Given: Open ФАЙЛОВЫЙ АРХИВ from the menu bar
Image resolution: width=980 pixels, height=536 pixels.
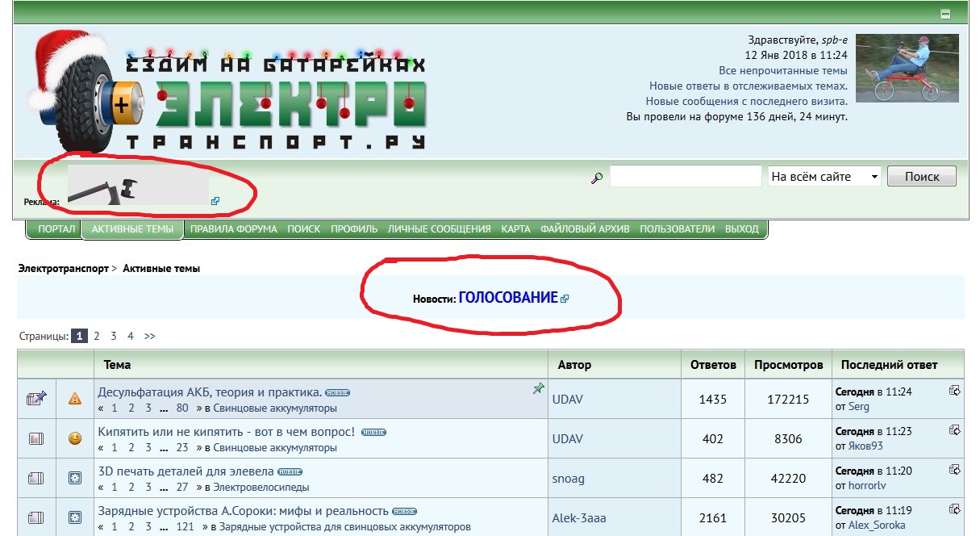Looking at the screenshot, I should click(585, 229).
